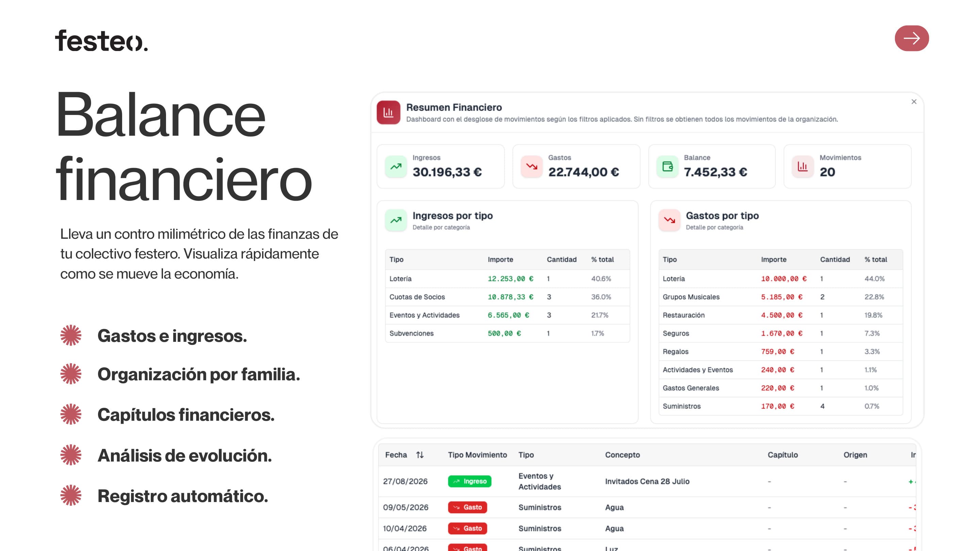Click the Regalos row label
Viewport: 980px width, 551px height.
coord(675,352)
